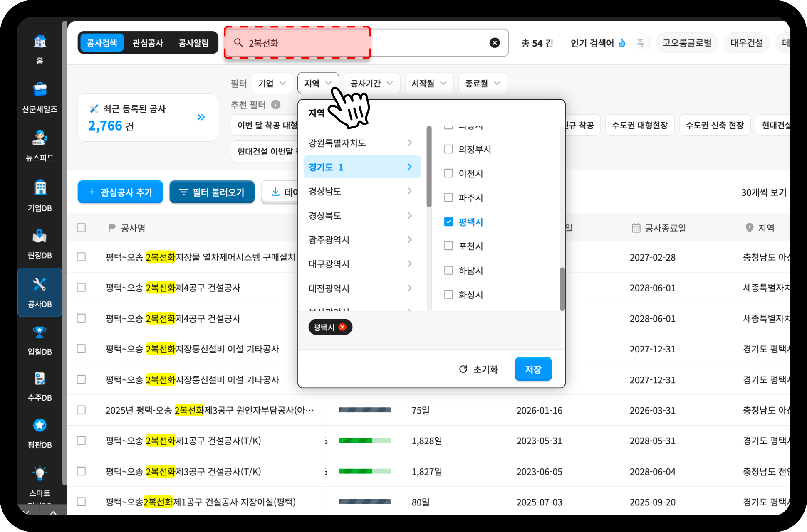The height and width of the screenshot is (532, 807).
Task: Switch to 공사검색 tab
Action: (102, 43)
